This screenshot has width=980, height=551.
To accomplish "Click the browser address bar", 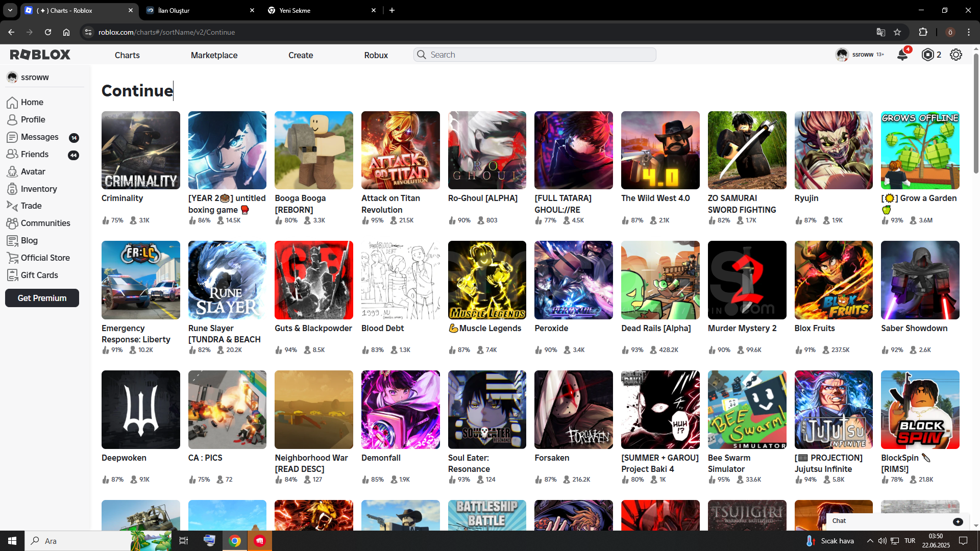I will (480, 32).
